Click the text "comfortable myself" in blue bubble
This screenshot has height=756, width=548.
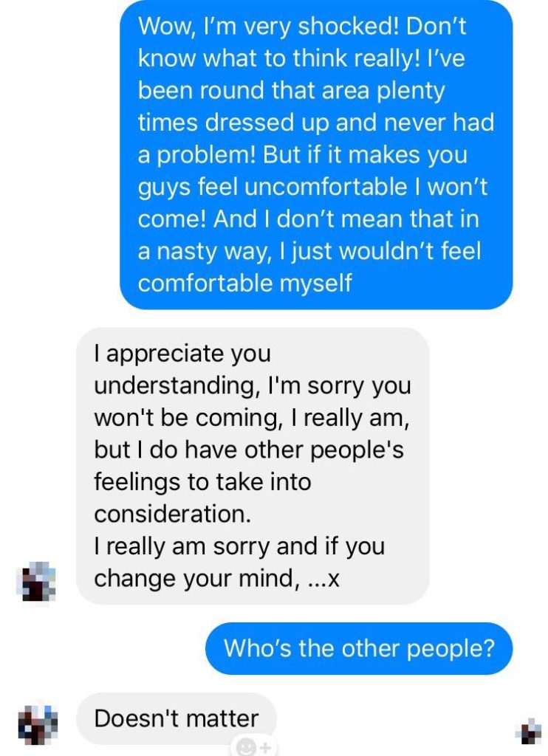pyautogui.click(x=245, y=283)
